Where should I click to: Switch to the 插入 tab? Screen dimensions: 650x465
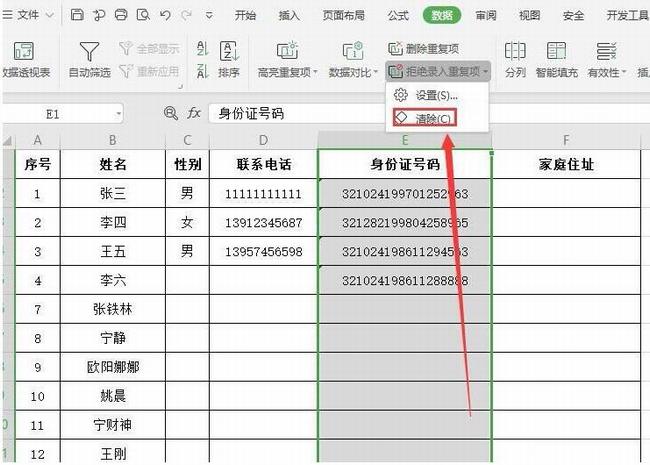(x=289, y=15)
